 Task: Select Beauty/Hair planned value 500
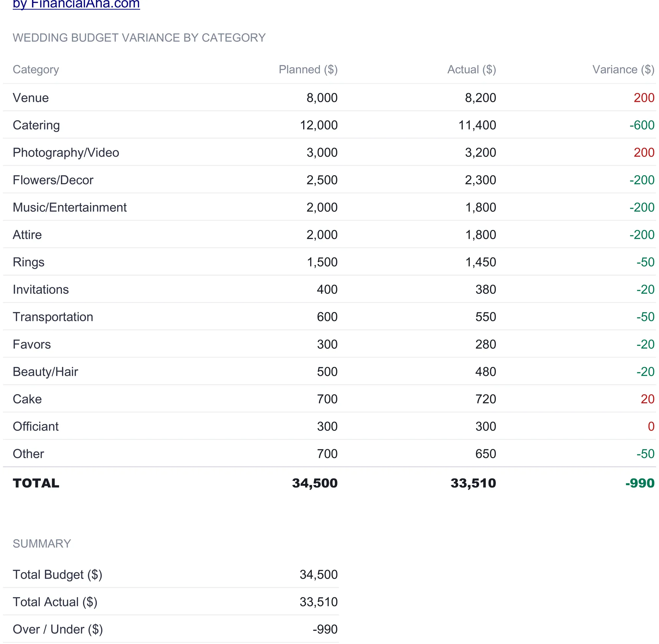click(327, 372)
